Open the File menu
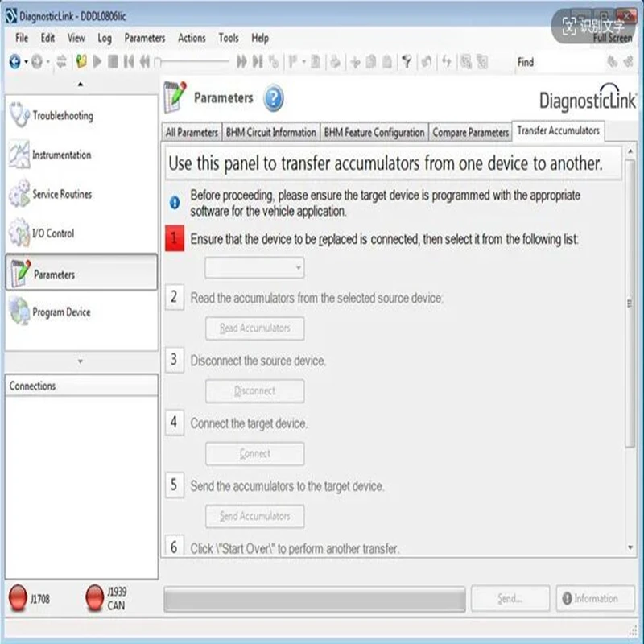Image resolution: width=644 pixels, height=644 pixels. (x=22, y=38)
